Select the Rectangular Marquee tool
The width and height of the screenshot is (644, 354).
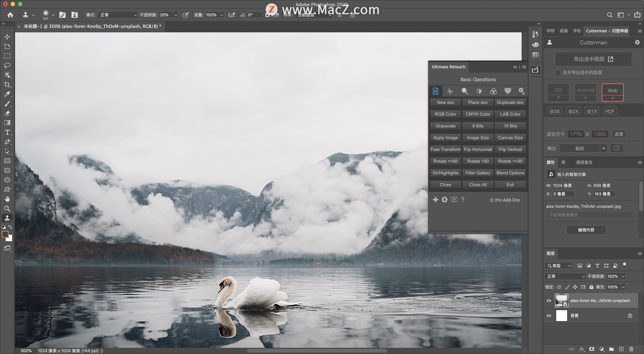click(x=7, y=56)
